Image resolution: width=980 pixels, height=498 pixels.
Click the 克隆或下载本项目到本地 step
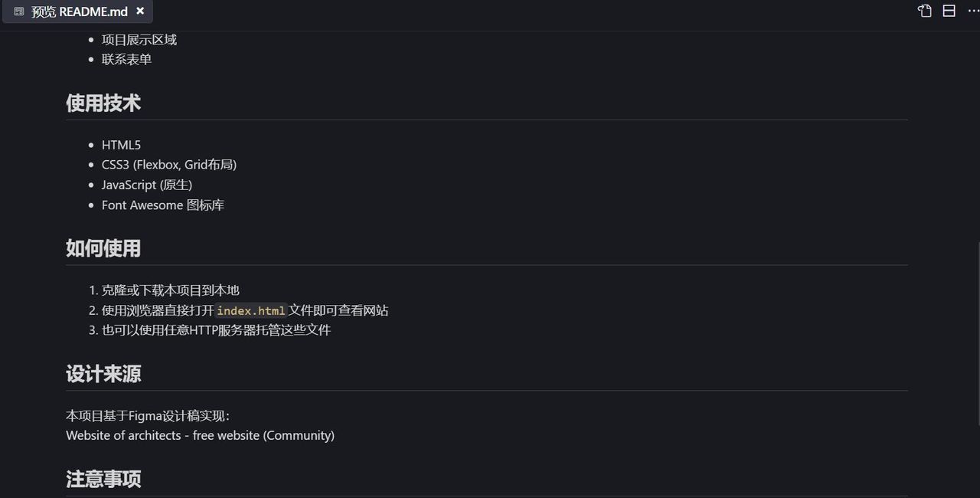click(170, 290)
